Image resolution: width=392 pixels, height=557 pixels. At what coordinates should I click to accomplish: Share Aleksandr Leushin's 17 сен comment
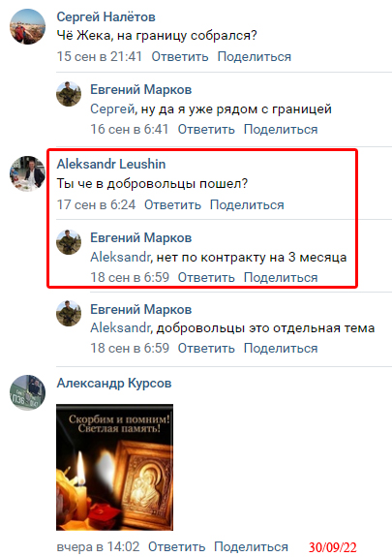tap(247, 205)
